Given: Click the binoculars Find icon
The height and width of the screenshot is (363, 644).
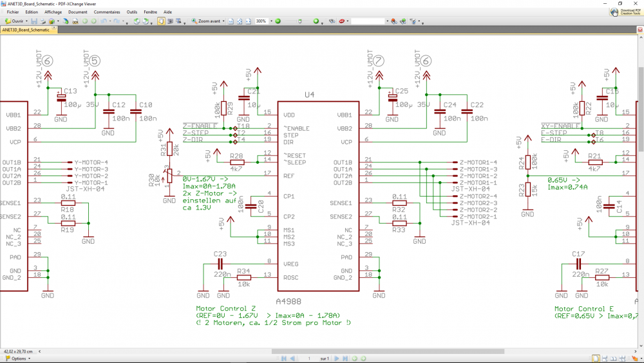Looking at the screenshot, I should (x=332, y=21).
